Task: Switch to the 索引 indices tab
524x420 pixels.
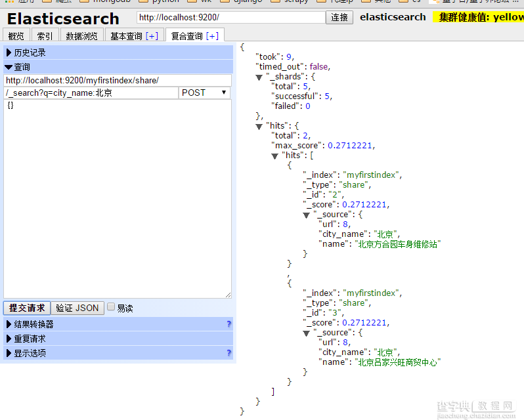Action: [x=45, y=35]
